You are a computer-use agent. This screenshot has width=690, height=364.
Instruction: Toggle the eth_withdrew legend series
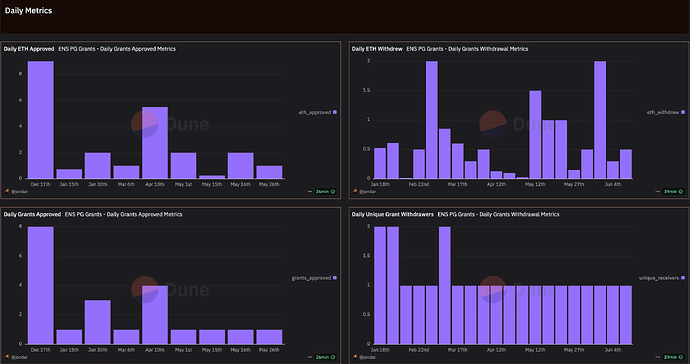click(x=666, y=112)
